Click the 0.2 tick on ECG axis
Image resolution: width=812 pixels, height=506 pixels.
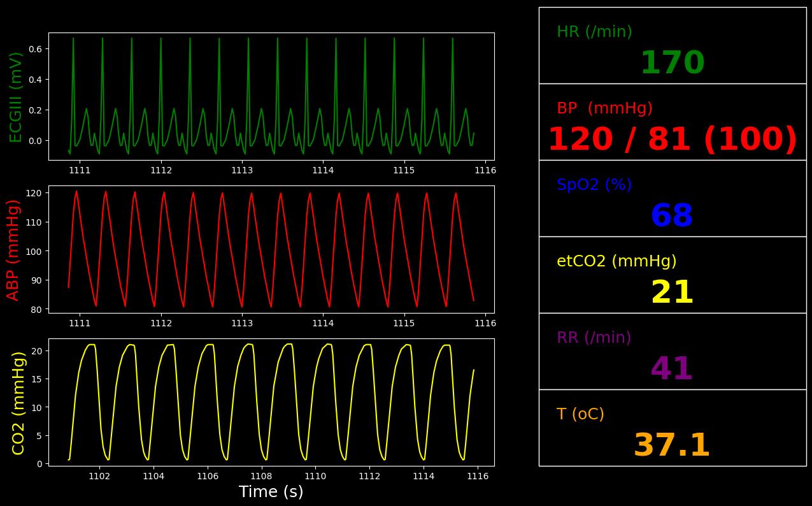tap(35, 110)
